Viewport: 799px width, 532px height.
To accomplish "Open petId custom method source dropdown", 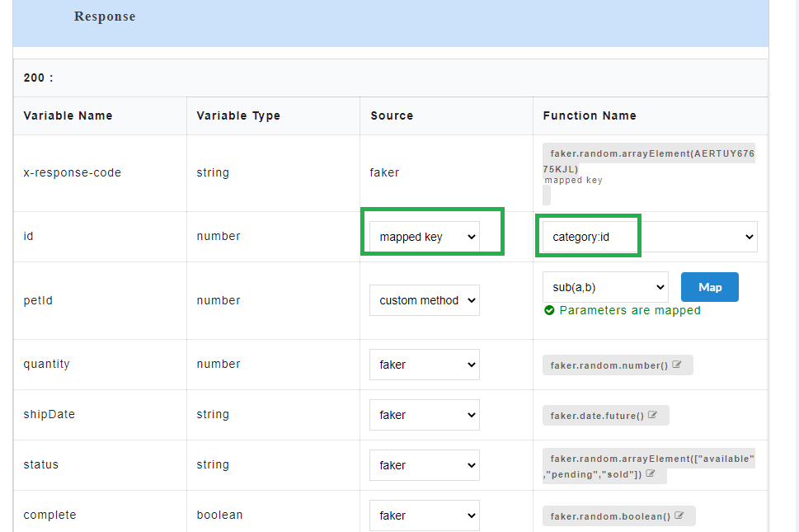I will 424,300.
